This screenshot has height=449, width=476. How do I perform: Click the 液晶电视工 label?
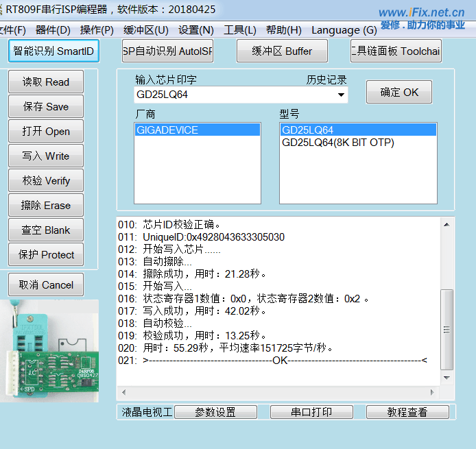pos(147,412)
